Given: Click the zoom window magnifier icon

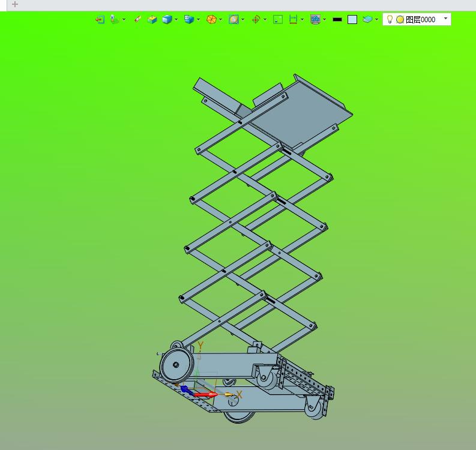Looking at the screenshot, I should (233, 19).
